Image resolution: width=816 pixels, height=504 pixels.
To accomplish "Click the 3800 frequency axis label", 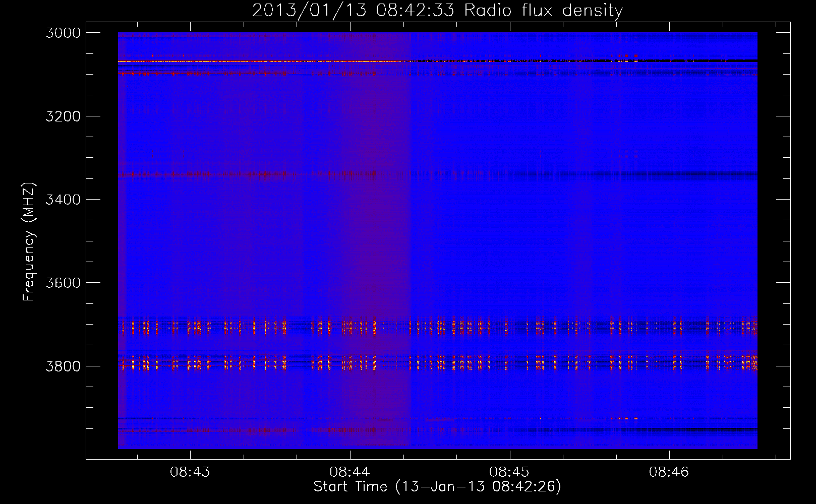I will tap(63, 366).
